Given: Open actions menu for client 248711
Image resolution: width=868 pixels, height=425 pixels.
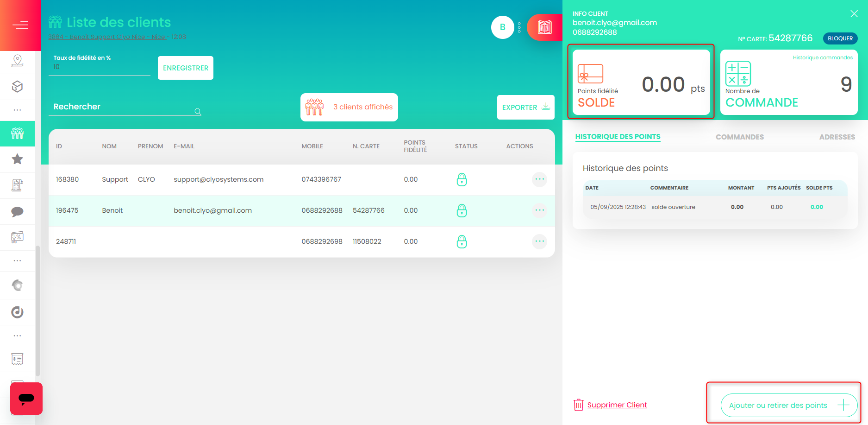Looking at the screenshot, I should (x=539, y=241).
